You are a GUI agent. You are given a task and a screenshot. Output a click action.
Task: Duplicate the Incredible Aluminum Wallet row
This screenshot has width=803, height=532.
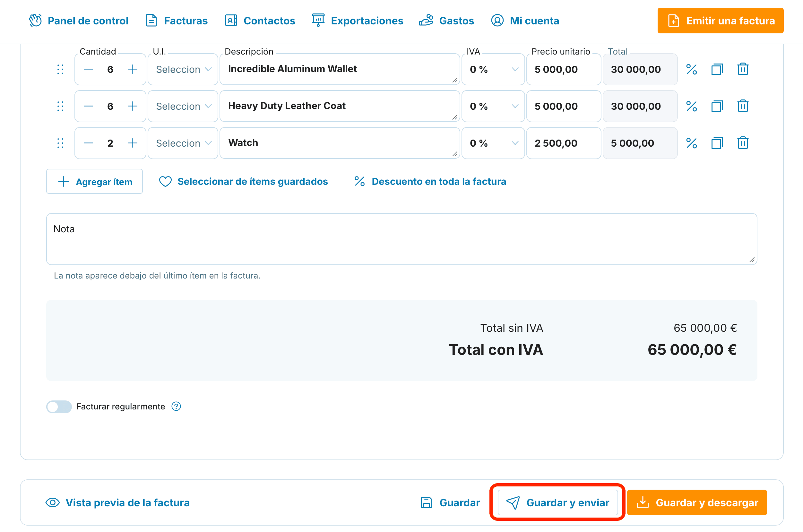[717, 69]
